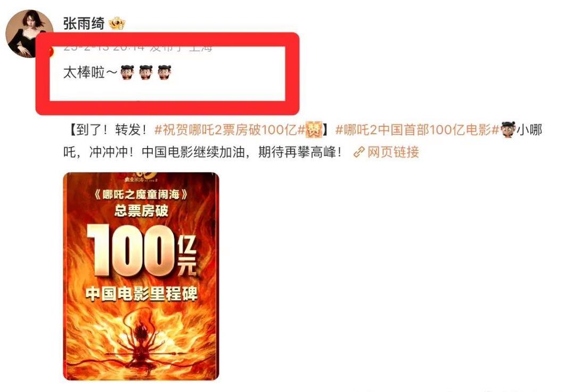This screenshot has height=392, width=573.
Task: Open 张雨绮's profile avatar
Action: pyautogui.click(x=29, y=34)
